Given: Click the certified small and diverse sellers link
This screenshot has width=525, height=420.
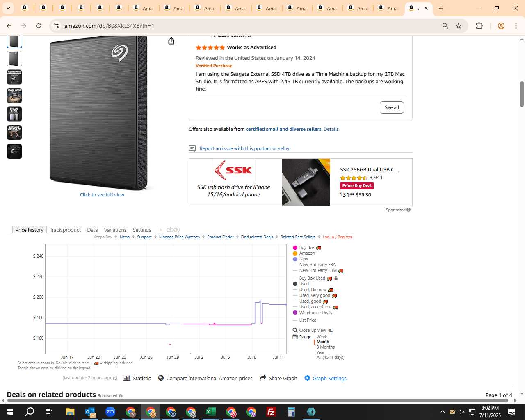Looking at the screenshot, I should (283, 129).
